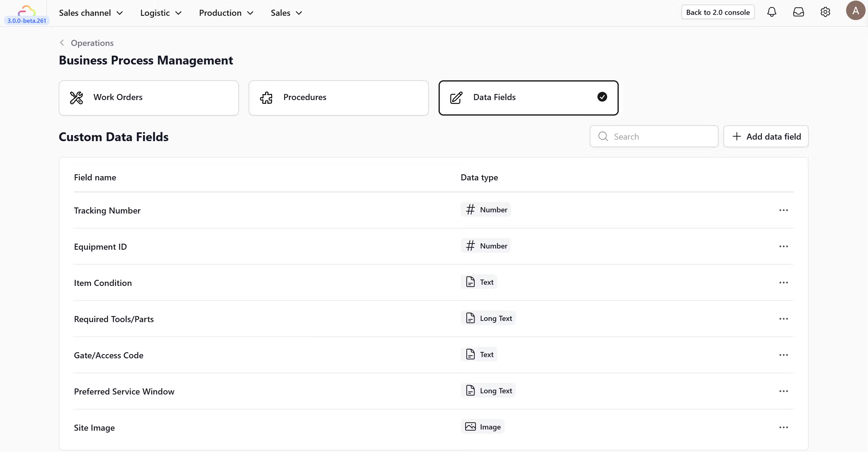Click the cloud logo icon
Image resolution: width=868 pixels, height=452 pixels.
tap(26, 10)
